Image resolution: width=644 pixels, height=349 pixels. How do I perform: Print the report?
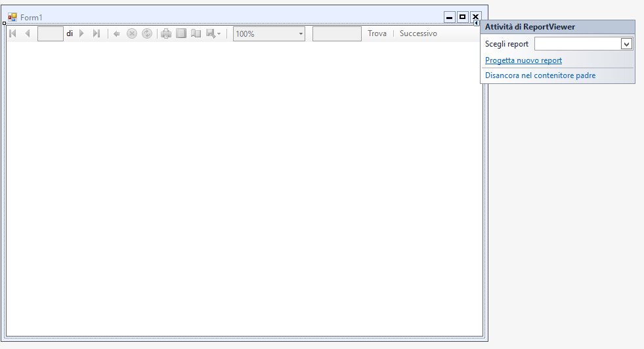point(166,33)
